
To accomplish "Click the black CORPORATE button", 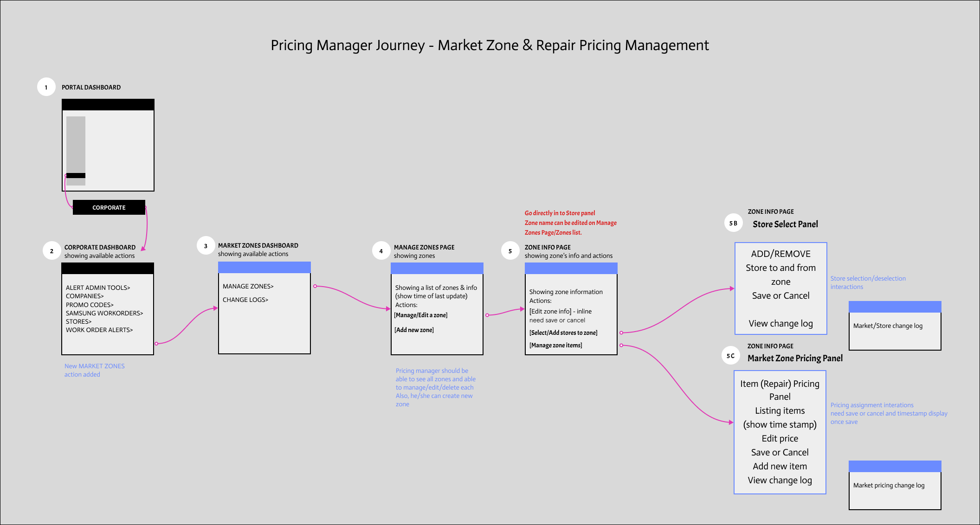I will coord(109,207).
